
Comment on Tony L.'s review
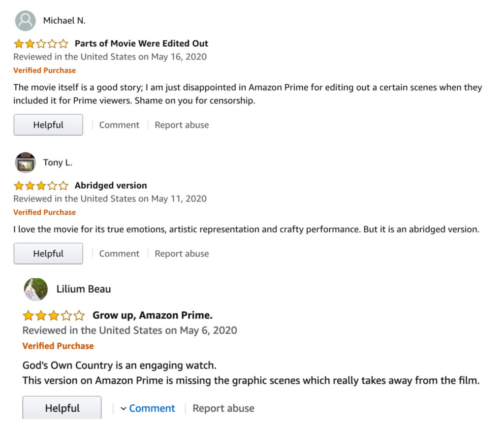coord(119,254)
